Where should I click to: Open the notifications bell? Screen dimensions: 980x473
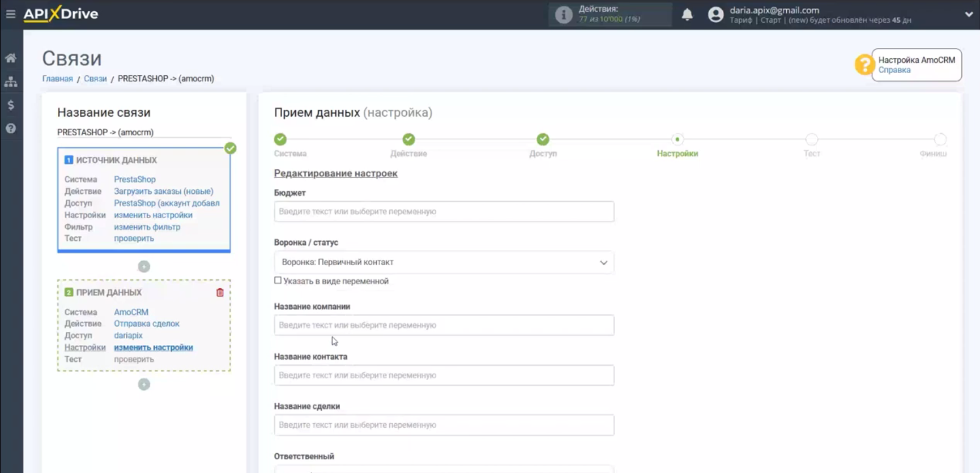(x=687, y=15)
